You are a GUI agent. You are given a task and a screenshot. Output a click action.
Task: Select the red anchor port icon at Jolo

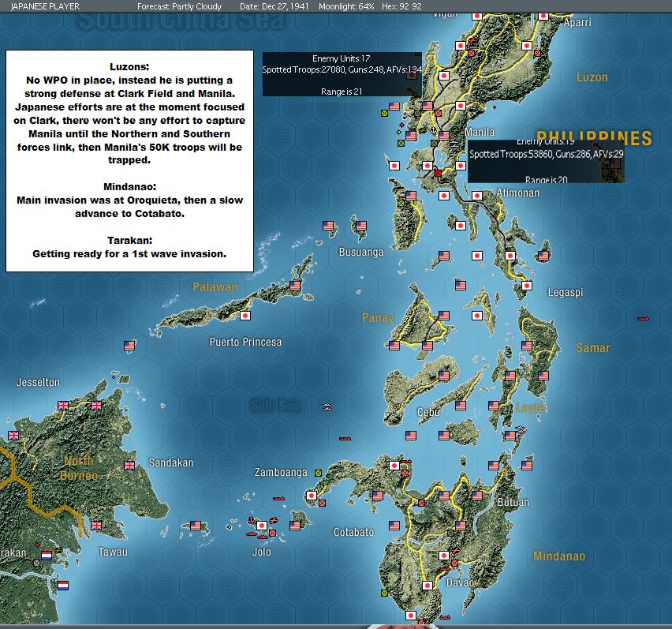[x=251, y=520]
